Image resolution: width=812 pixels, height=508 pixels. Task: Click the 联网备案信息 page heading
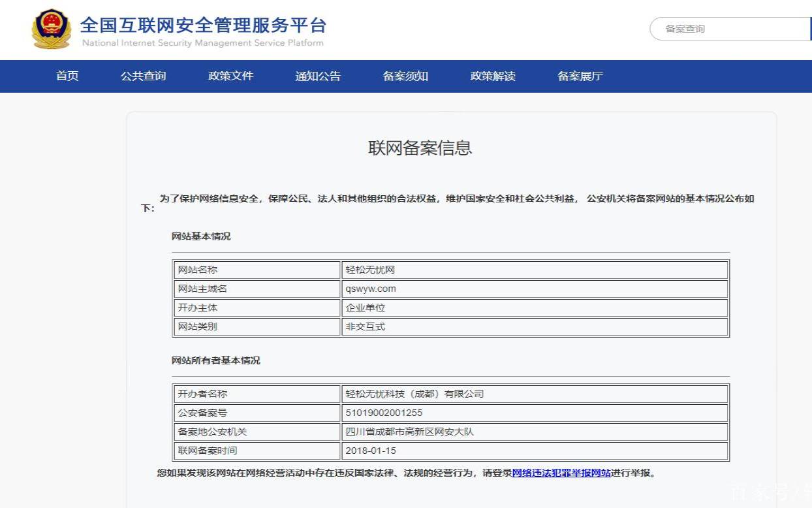420,148
